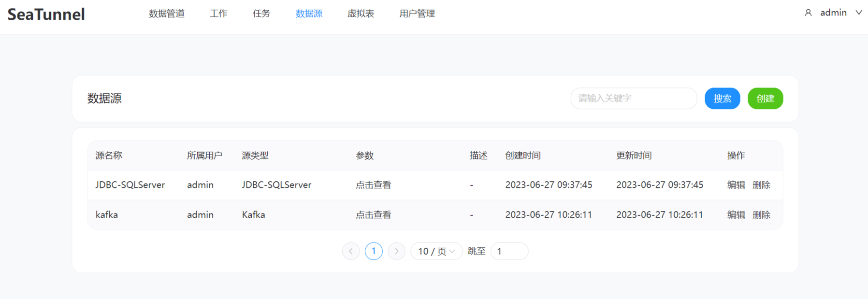Viewport: 868px width, 299px height.
Task: Click the Kafka source type cell
Action: point(253,215)
